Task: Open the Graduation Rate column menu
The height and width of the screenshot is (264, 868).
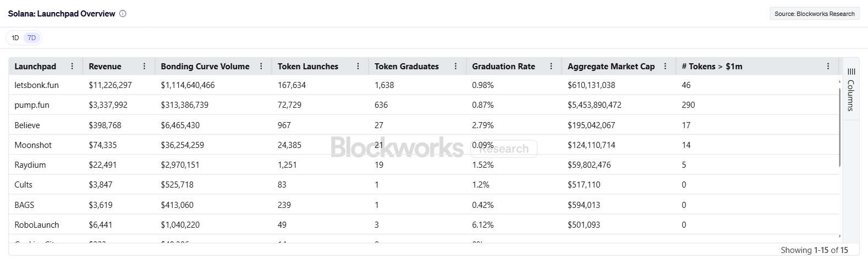Action: coord(551,66)
